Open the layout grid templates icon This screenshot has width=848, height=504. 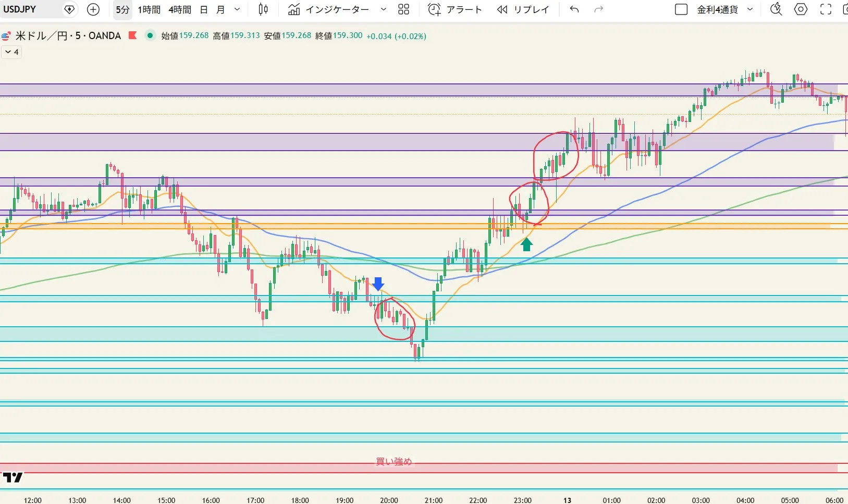point(403,9)
